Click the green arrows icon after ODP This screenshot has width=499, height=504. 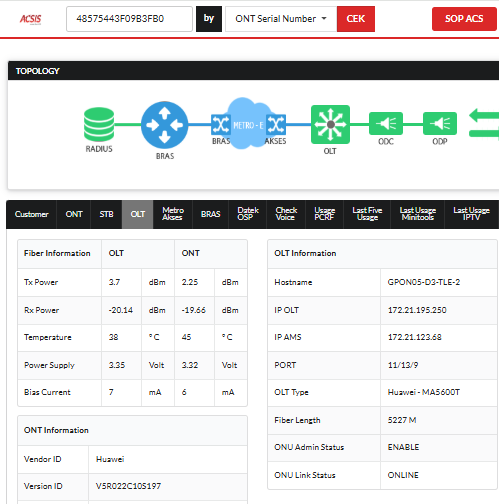[x=484, y=123]
